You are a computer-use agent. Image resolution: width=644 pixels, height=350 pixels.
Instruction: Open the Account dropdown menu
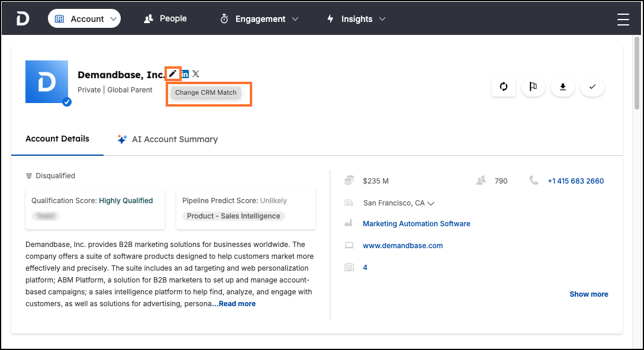point(84,19)
